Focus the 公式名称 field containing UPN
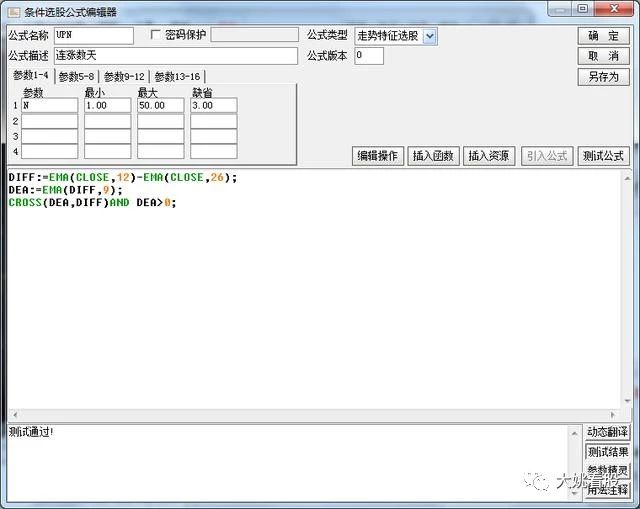This screenshot has width=640, height=509. pyautogui.click(x=93, y=36)
